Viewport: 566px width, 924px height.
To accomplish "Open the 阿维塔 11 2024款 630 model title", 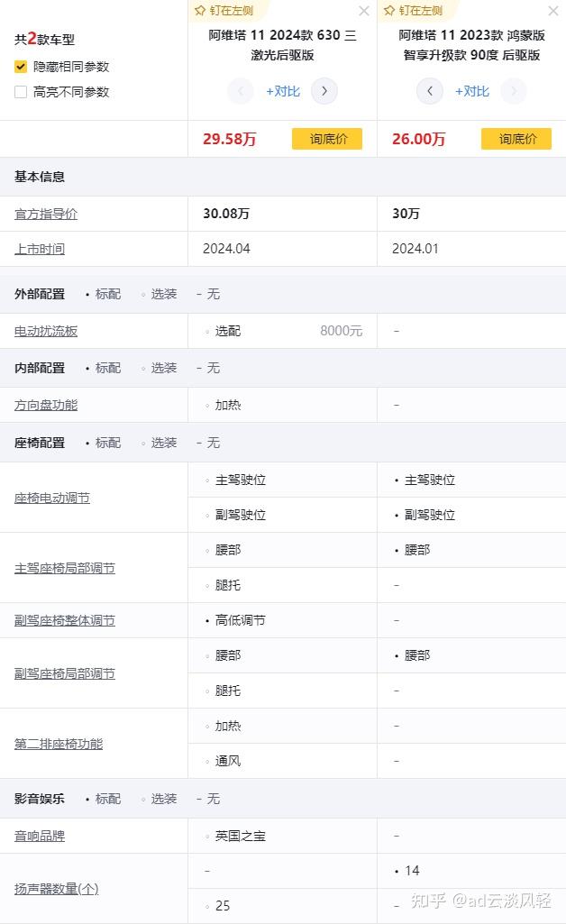I will pyautogui.click(x=282, y=45).
